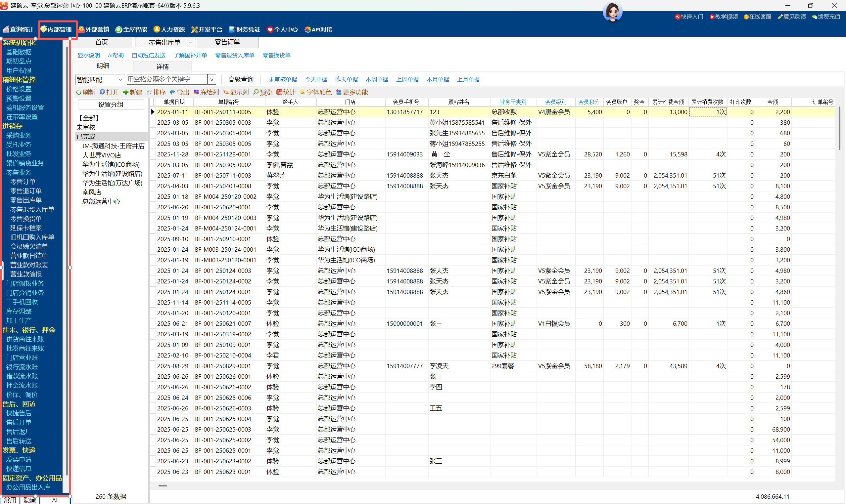Click the 预览 magnifier preview icon

point(256,92)
